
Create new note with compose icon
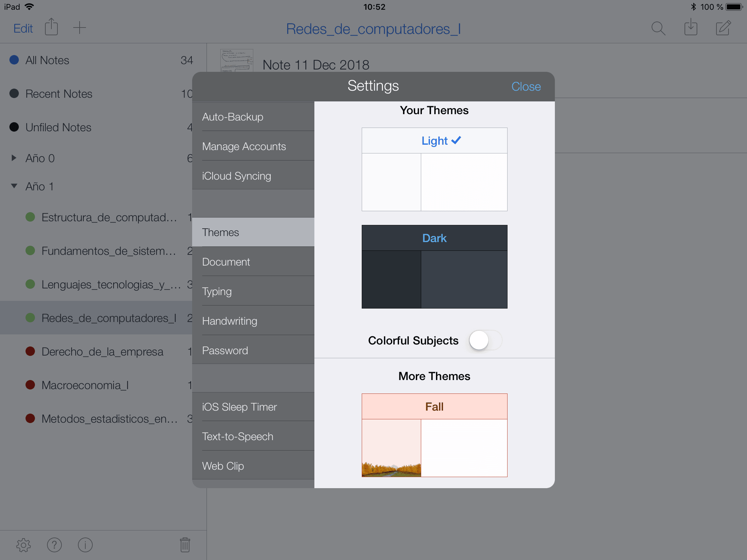pos(723,28)
